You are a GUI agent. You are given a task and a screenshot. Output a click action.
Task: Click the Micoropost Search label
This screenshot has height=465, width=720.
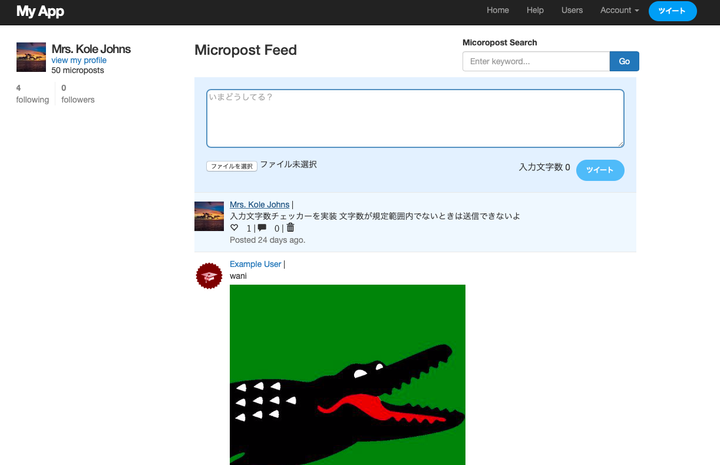click(x=500, y=42)
